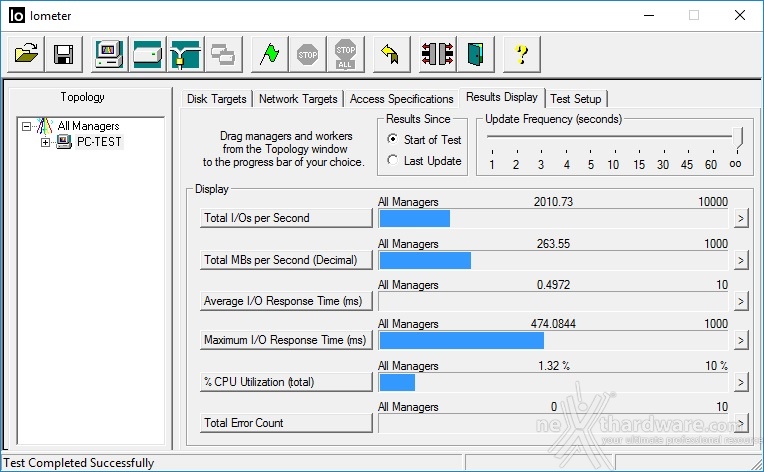Click the 30 seconds frequency tick

(x=663, y=164)
